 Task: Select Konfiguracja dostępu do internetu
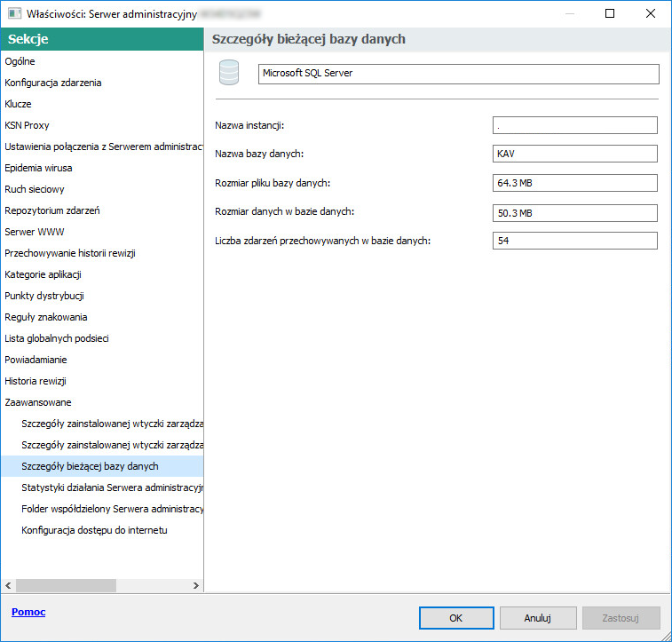tap(94, 530)
